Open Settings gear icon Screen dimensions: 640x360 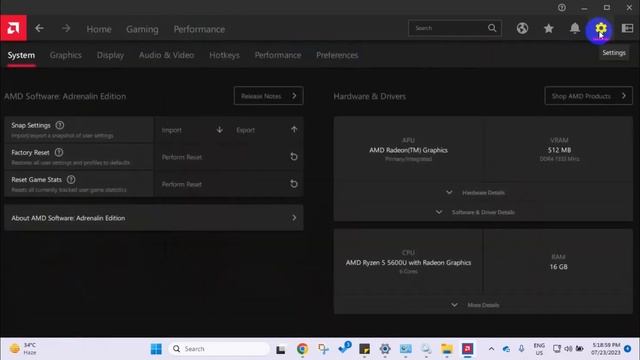[x=600, y=29]
